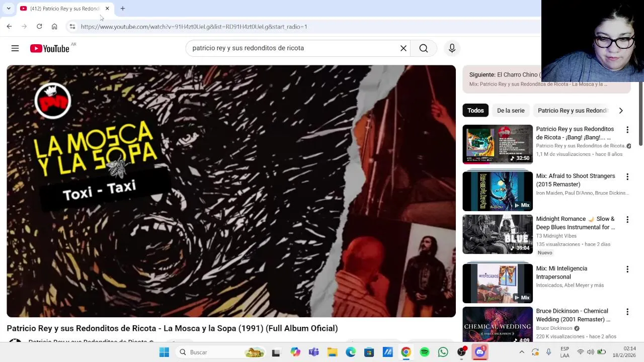View site information icon in address bar

click(x=72, y=26)
